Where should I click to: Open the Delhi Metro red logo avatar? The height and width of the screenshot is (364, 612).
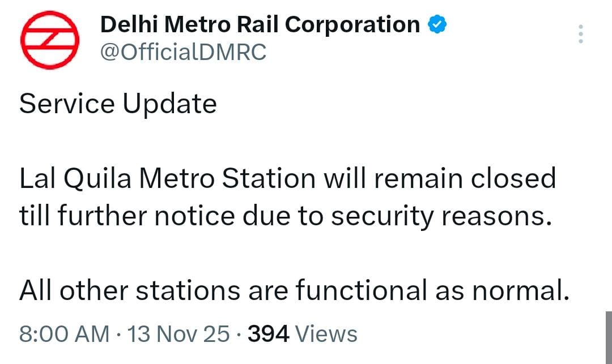pos(48,39)
